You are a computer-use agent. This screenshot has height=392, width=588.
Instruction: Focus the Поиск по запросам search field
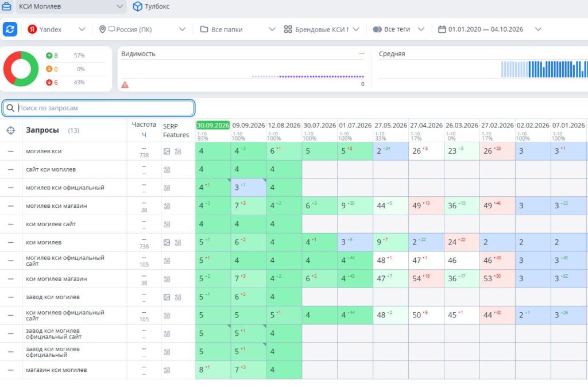(98, 108)
